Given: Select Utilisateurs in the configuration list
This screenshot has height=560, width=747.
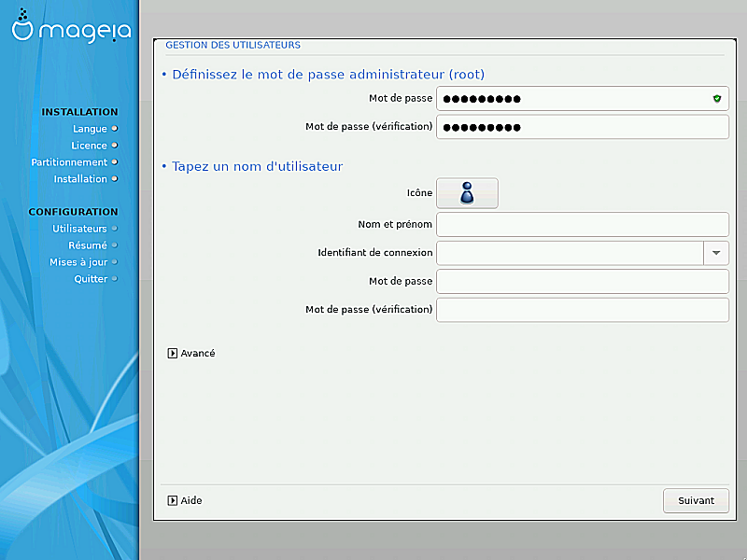Looking at the screenshot, I should [79, 229].
